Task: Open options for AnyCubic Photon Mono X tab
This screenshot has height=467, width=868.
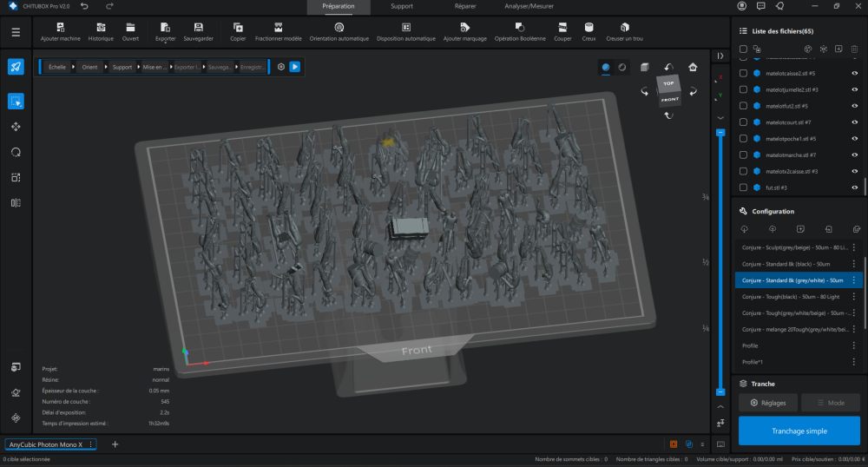Action: click(91, 444)
